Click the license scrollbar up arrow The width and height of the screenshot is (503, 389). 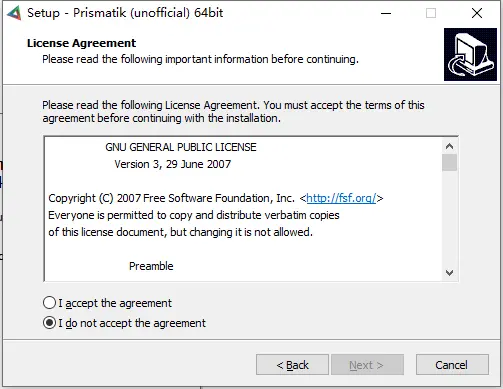coord(450,146)
